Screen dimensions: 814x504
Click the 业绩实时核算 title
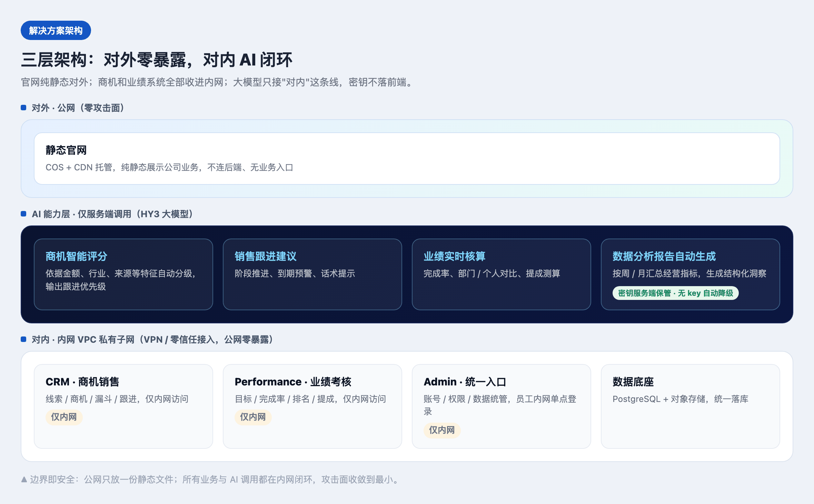coord(455,256)
